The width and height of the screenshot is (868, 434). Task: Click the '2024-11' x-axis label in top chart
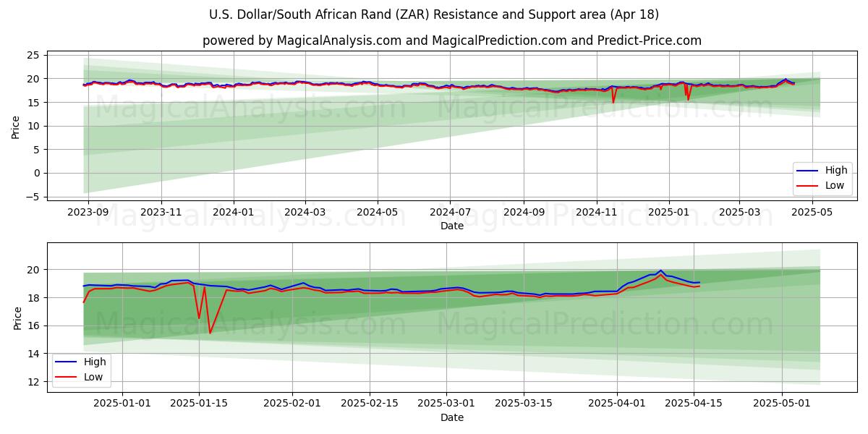pos(596,213)
